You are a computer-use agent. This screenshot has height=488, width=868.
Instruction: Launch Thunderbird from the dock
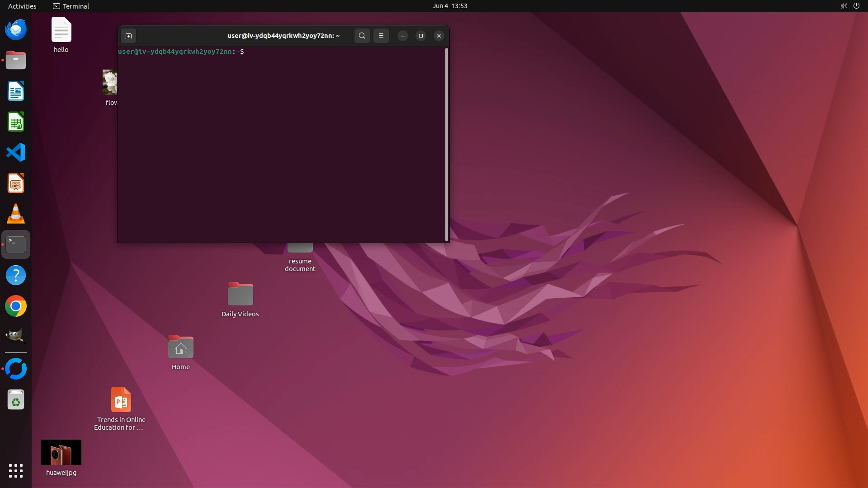[x=16, y=30]
